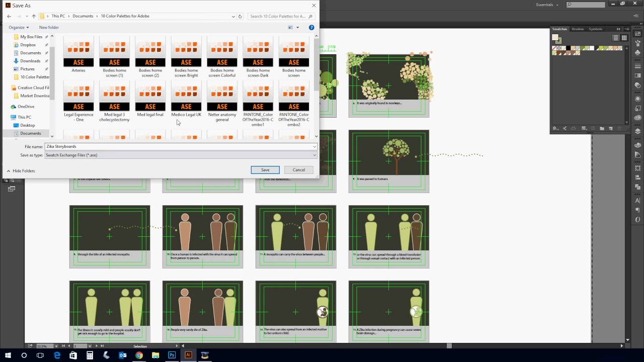
Task: Open the Save as type dropdown
Action: pos(181,155)
